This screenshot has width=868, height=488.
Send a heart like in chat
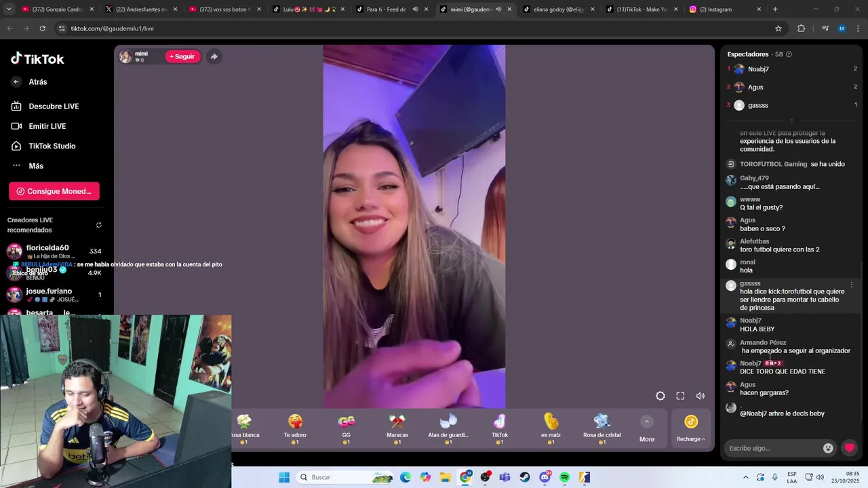(x=849, y=448)
